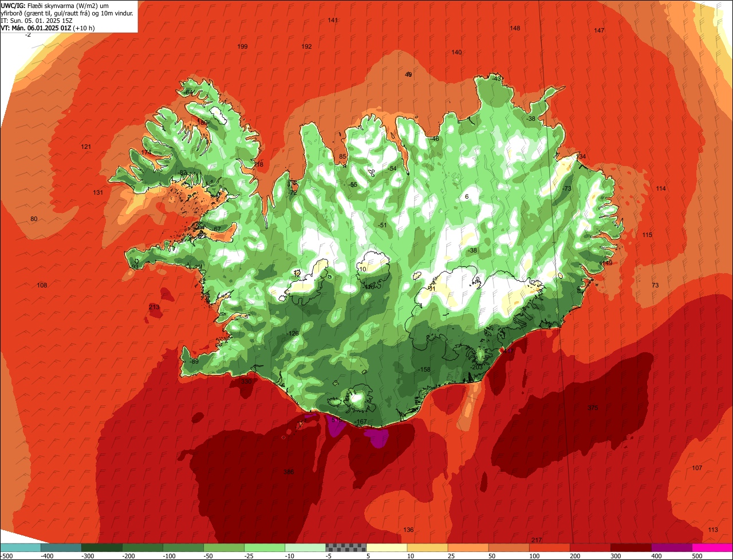Viewport: 733px width, 560px height.
Task: Select the '375' value southeast of Iceland
Action: (593, 408)
